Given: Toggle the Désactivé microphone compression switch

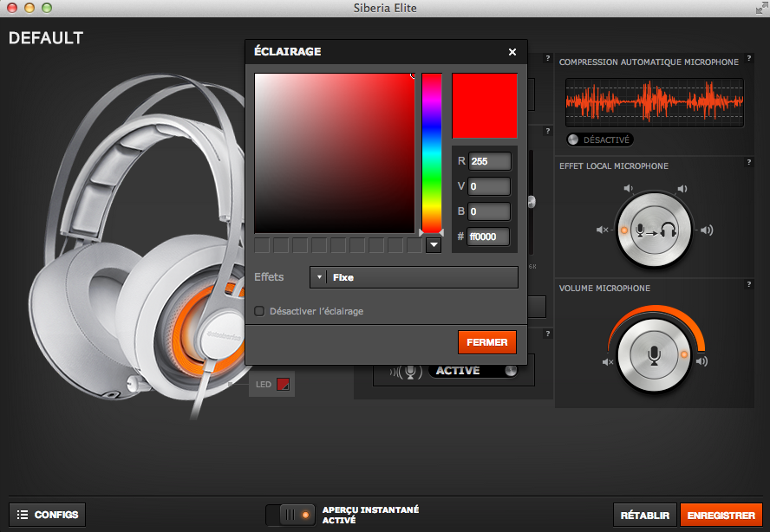Looking at the screenshot, I should point(599,139).
